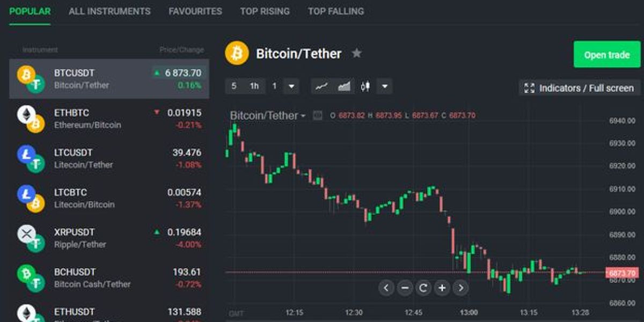
Task: Open the chart type dropdown arrow
Action: [384, 86]
